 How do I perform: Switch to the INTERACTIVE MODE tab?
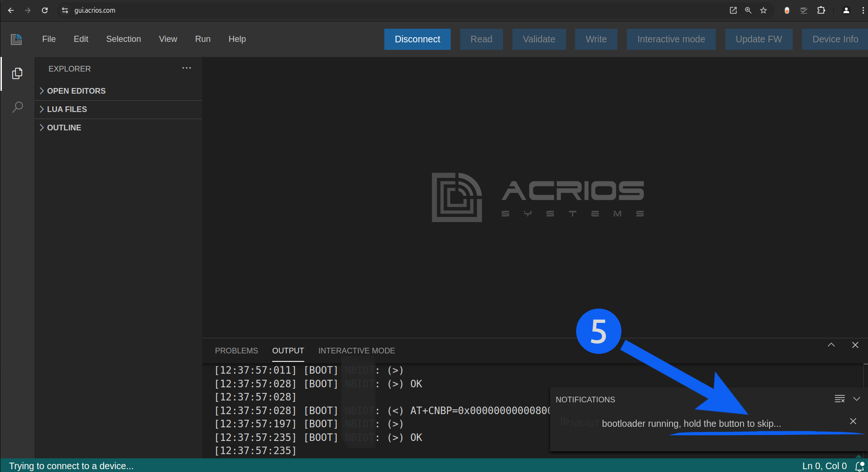coord(357,351)
